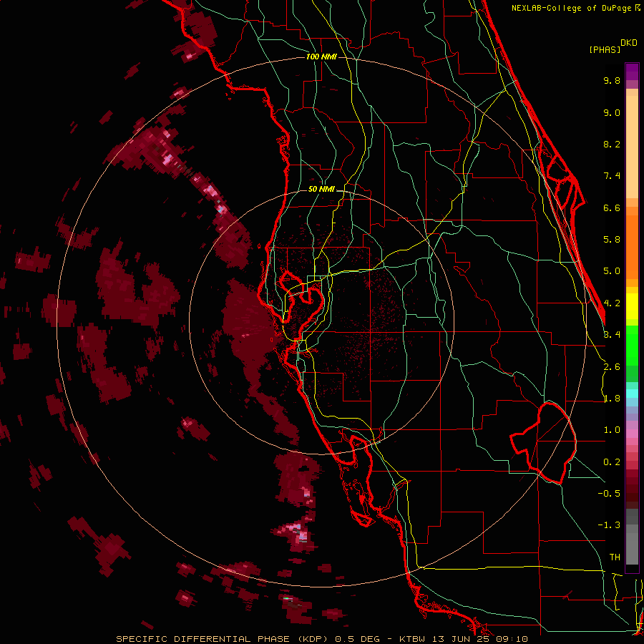Click the 09:10 timestamp in the caption
Image resolution: width=644 pixels, height=644 pixels.
click(x=512, y=639)
